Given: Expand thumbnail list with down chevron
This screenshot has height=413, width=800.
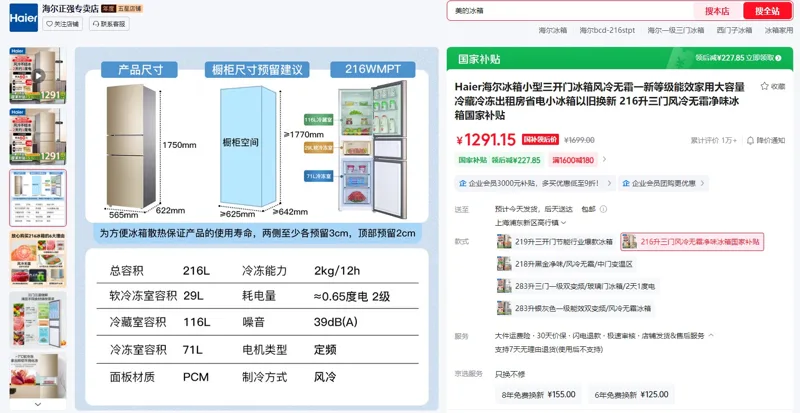Looking at the screenshot, I should point(38,404).
